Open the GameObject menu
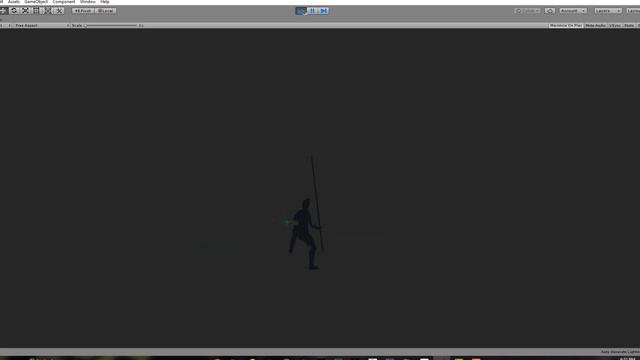 tap(36, 2)
